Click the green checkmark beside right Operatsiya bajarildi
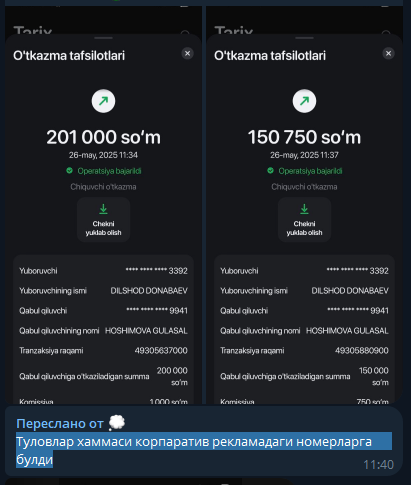The width and height of the screenshot is (411, 485). pos(270,171)
